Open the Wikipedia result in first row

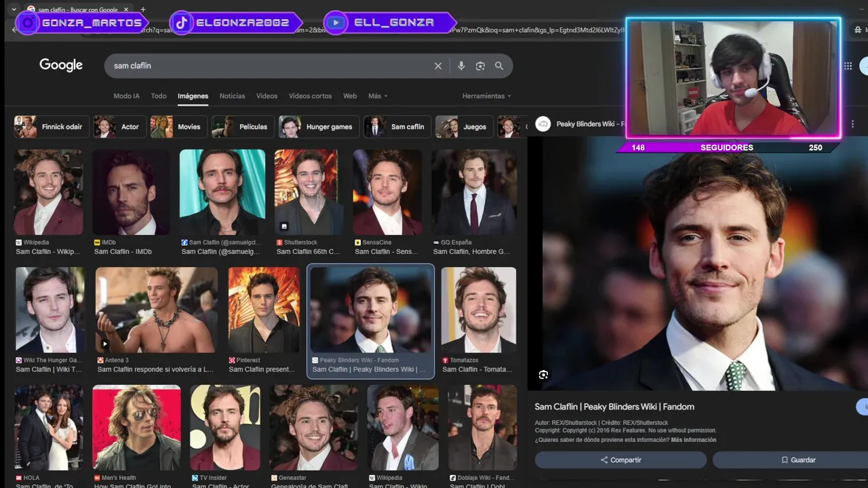(49, 192)
